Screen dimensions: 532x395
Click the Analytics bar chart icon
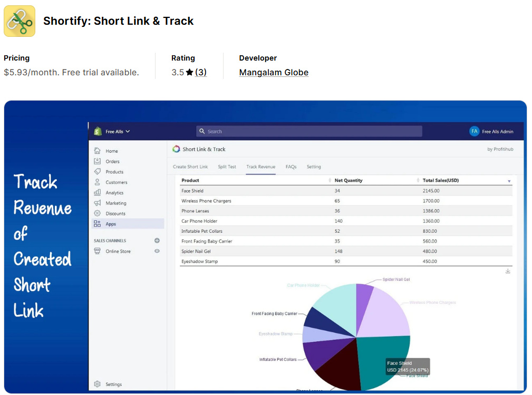click(98, 192)
